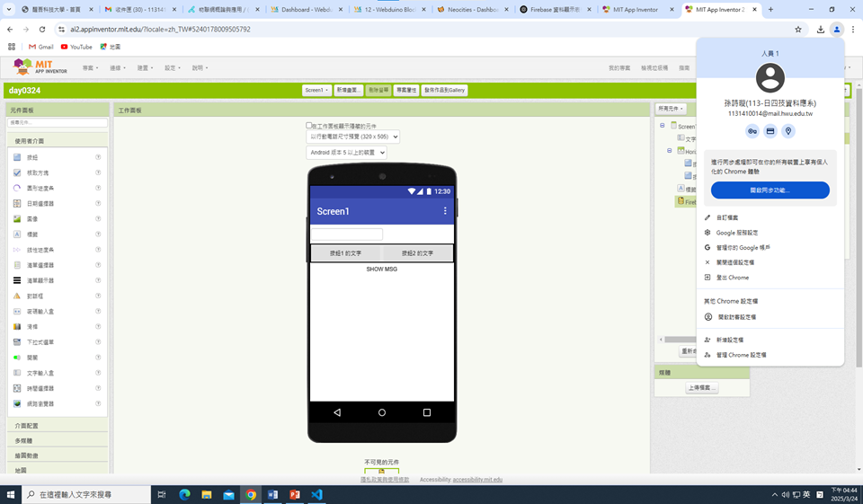The width and height of the screenshot is (863, 504).
Task: Open the passwords key icon in profile popup
Action: click(752, 131)
